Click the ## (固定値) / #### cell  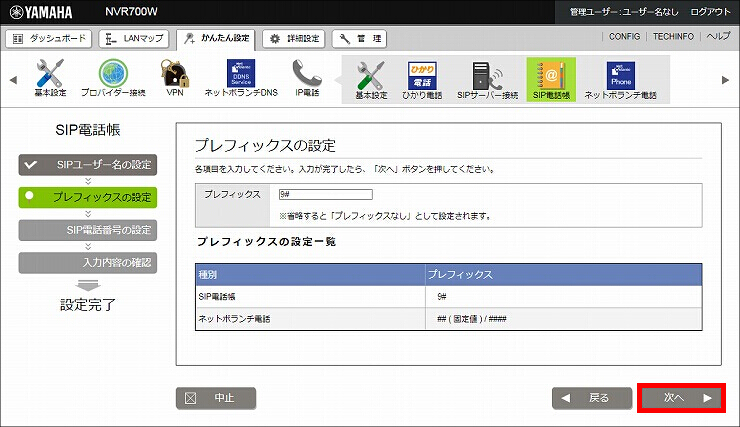click(x=471, y=319)
